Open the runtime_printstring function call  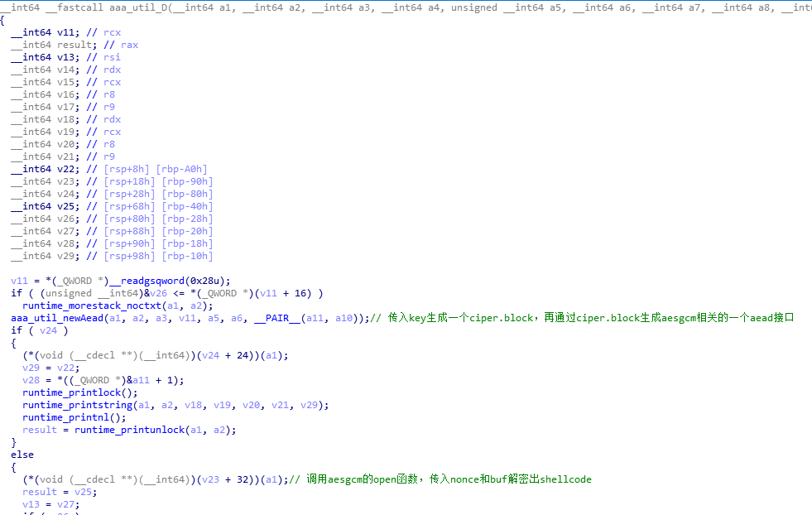point(74,405)
